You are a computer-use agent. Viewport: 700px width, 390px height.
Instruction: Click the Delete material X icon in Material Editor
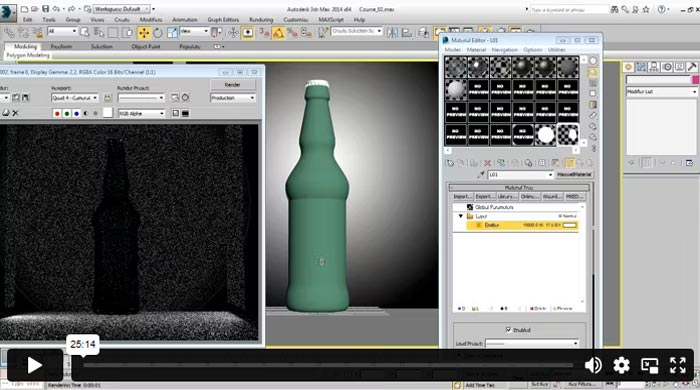point(488,163)
